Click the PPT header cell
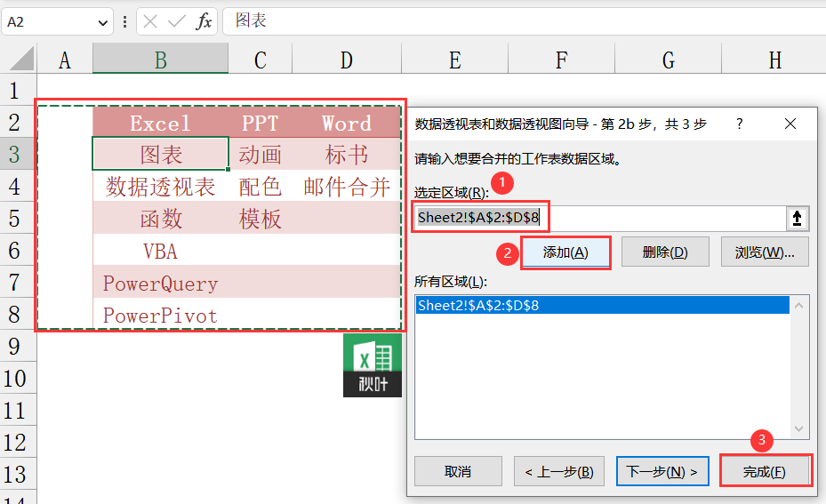The width and height of the screenshot is (826, 504). 261,123
